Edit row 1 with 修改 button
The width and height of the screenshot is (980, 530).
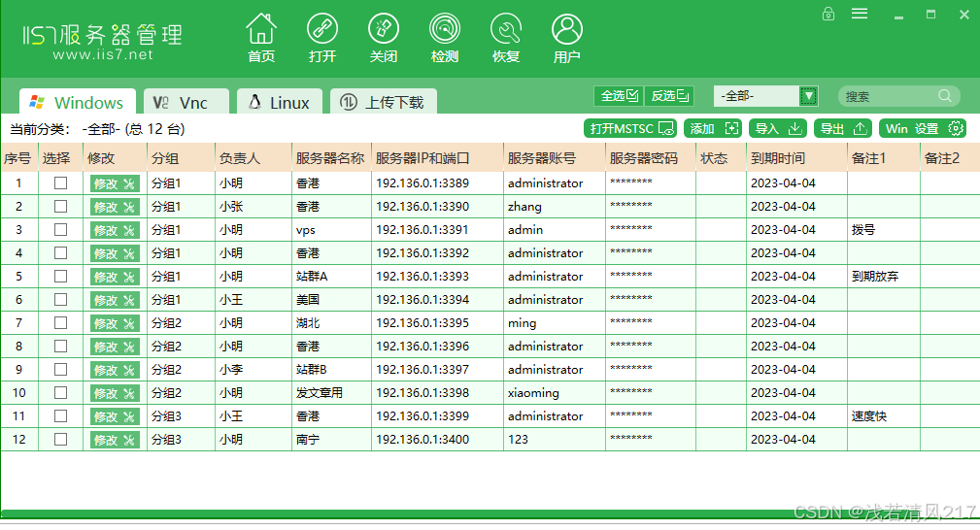coord(115,183)
